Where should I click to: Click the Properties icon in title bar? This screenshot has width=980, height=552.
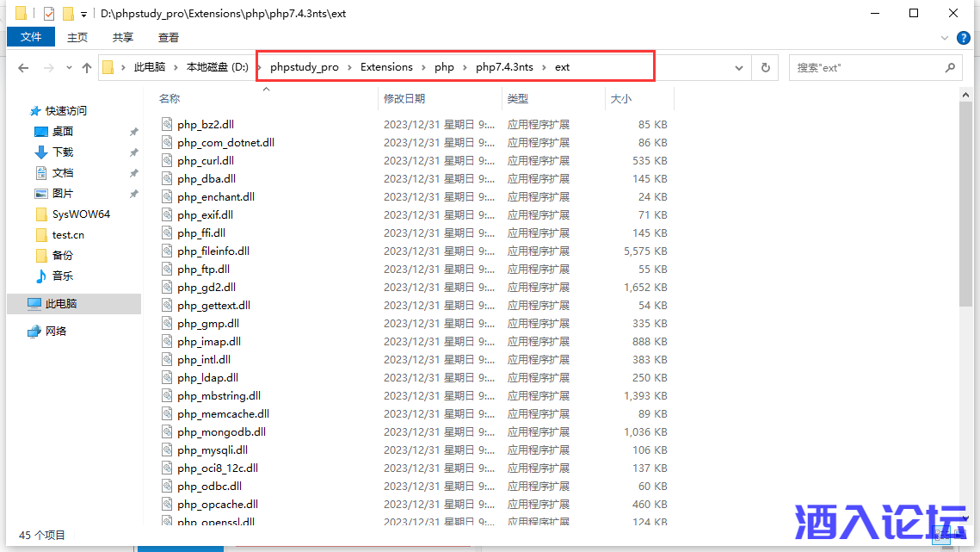tap(48, 14)
